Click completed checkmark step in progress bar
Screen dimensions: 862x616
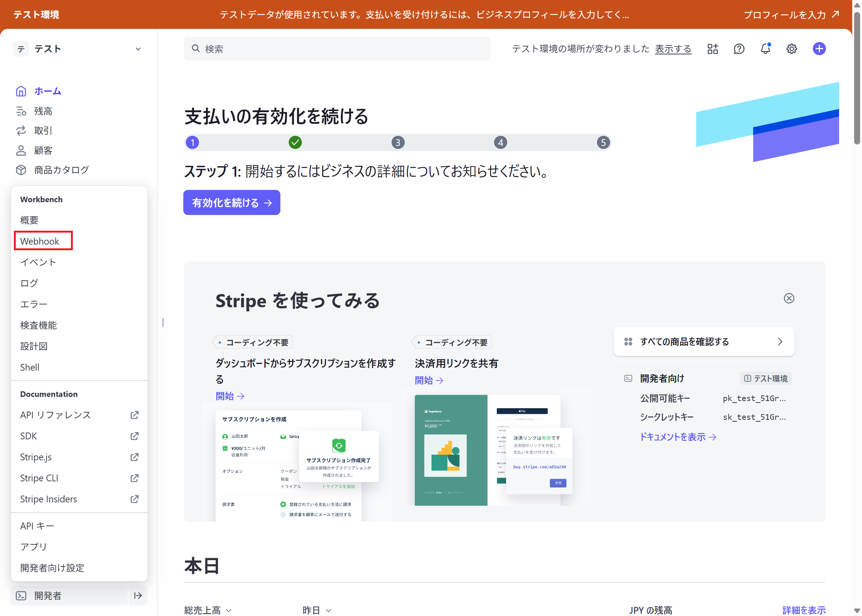point(295,143)
